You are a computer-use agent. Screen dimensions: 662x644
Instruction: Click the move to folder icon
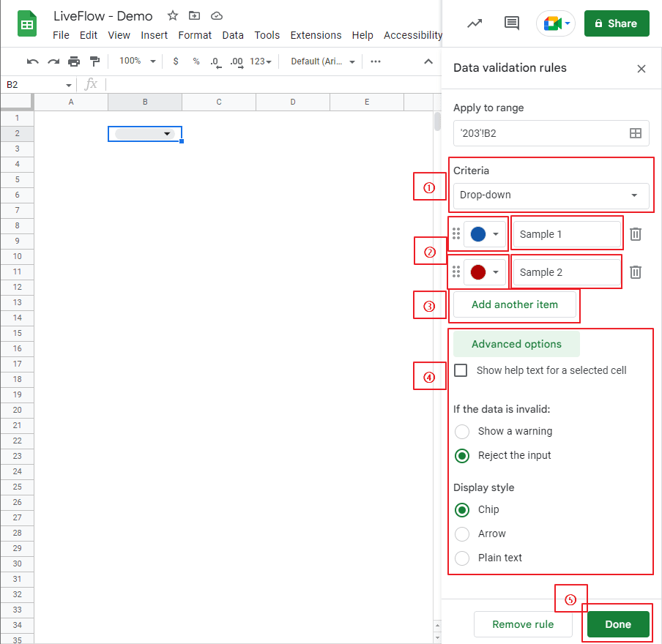click(194, 16)
